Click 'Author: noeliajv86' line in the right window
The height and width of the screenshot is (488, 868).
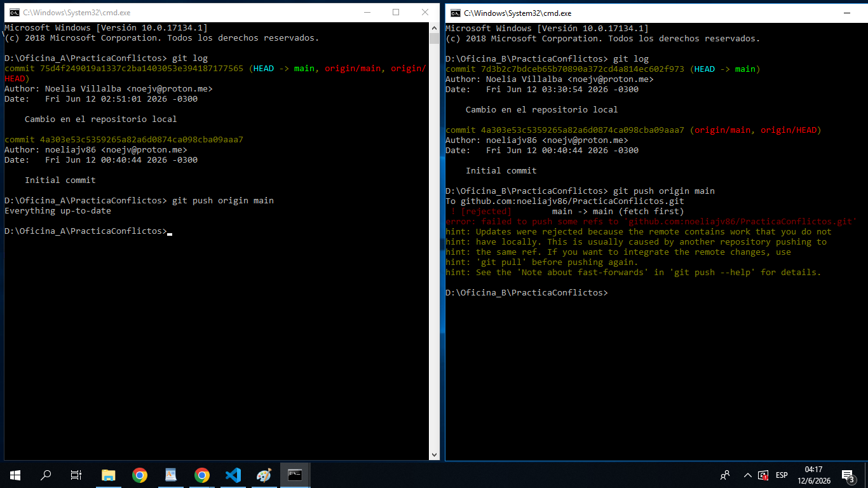537,140
